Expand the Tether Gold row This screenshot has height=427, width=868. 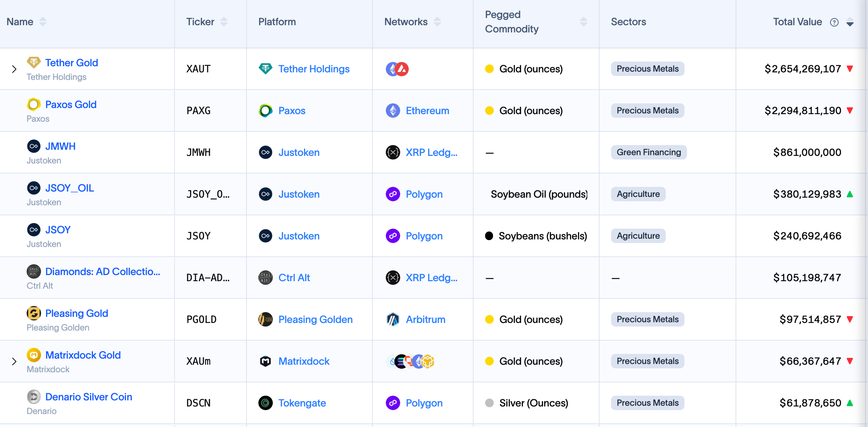[x=14, y=69]
